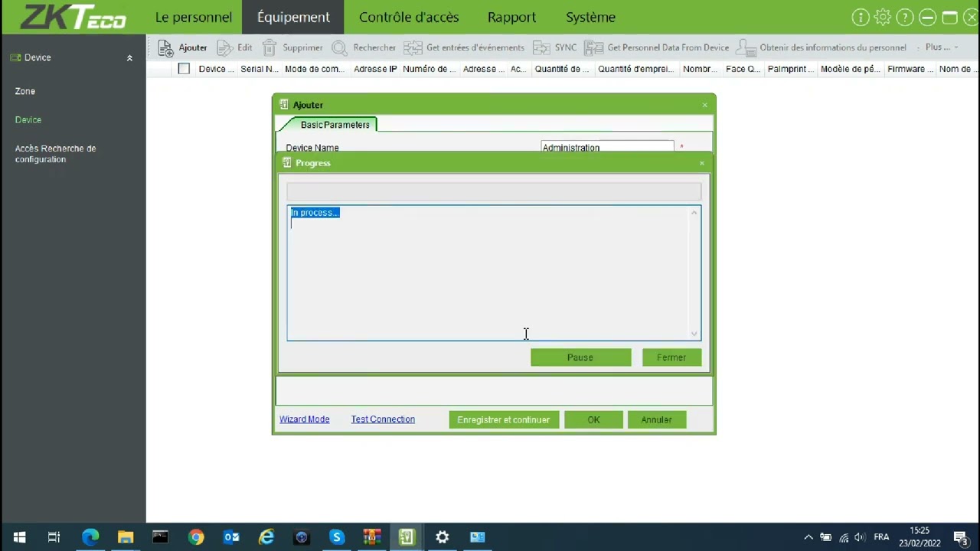
Task: Open the help question mark icon
Action: click(x=905, y=17)
